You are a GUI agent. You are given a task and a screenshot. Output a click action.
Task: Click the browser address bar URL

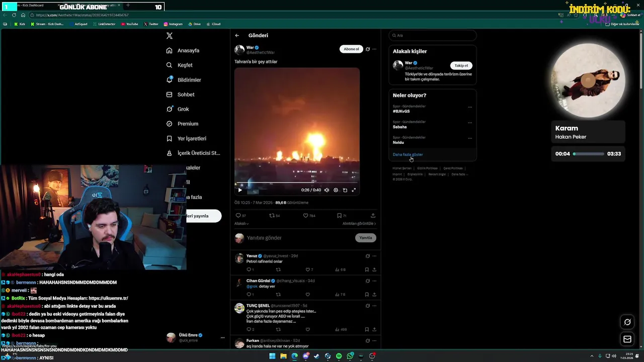[x=82, y=15]
